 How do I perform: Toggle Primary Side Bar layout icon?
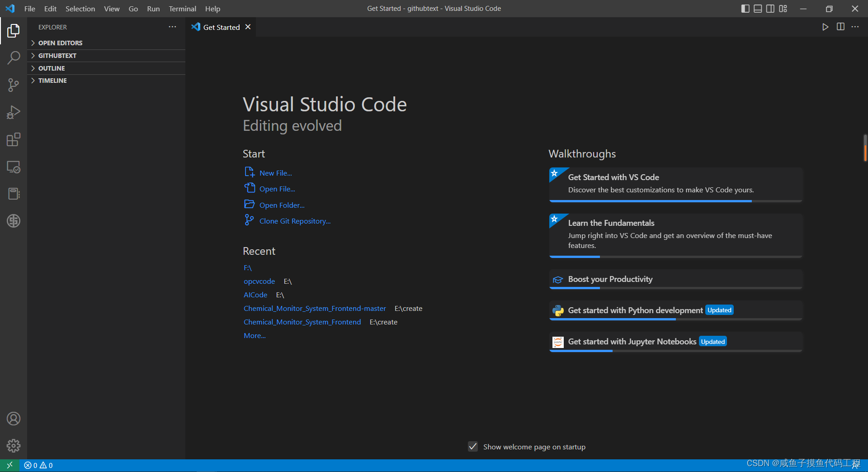click(x=745, y=9)
